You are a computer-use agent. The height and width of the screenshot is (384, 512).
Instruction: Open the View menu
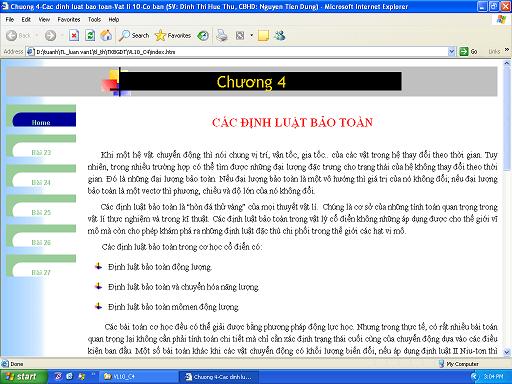[44, 20]
